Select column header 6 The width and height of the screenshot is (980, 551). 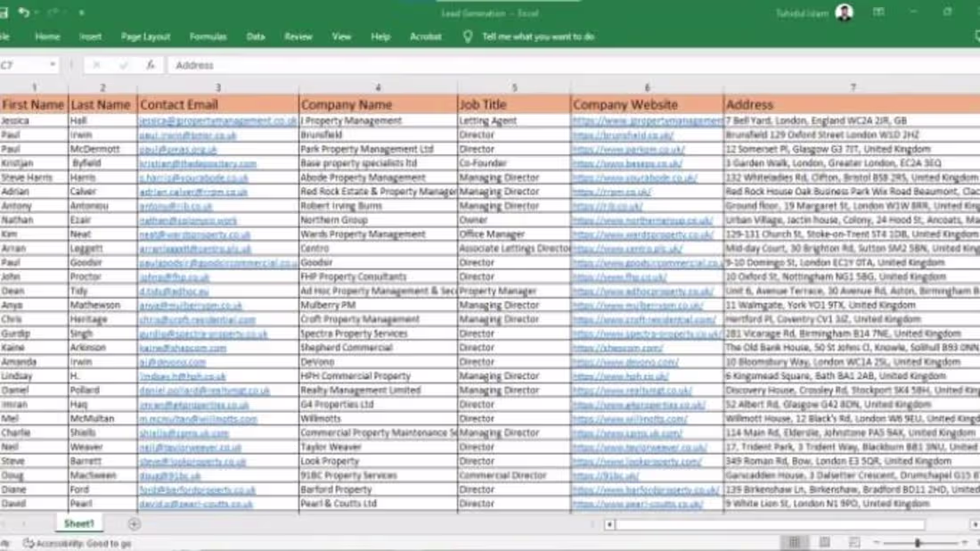(647, 87)
